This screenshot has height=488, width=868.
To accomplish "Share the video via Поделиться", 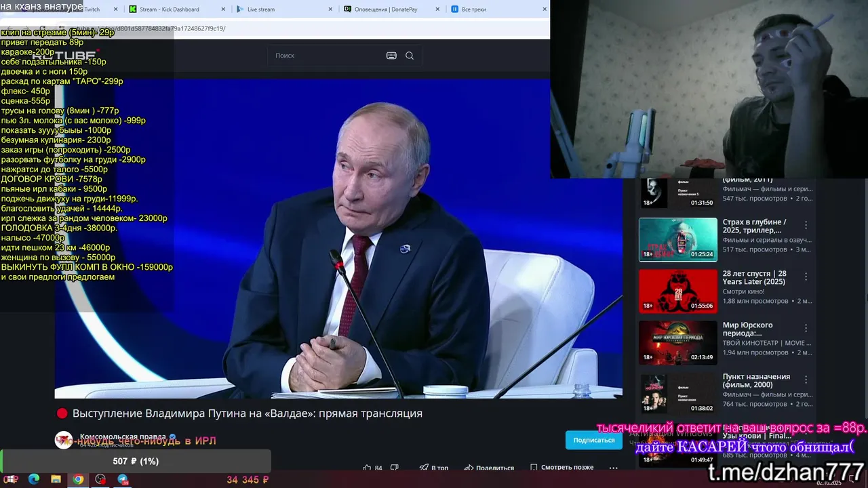I will point(489,468).
